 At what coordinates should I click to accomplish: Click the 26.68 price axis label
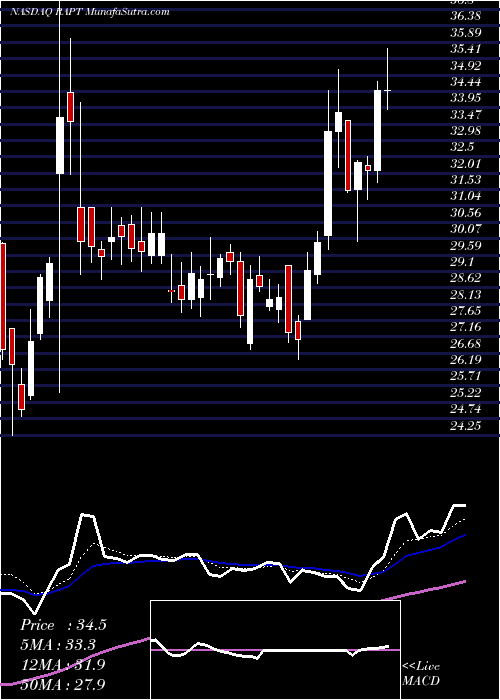[466, 344]
